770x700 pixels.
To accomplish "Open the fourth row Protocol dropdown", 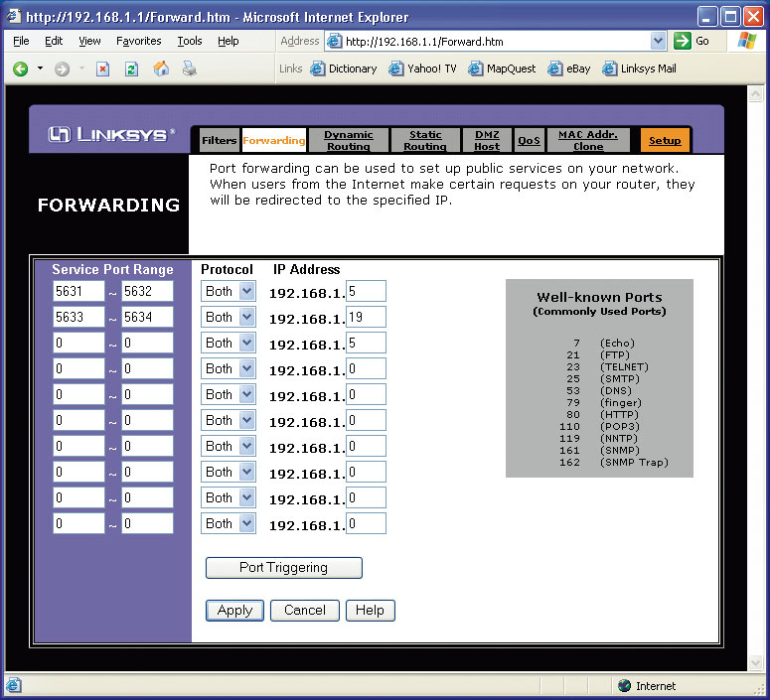I will point(247,368).
